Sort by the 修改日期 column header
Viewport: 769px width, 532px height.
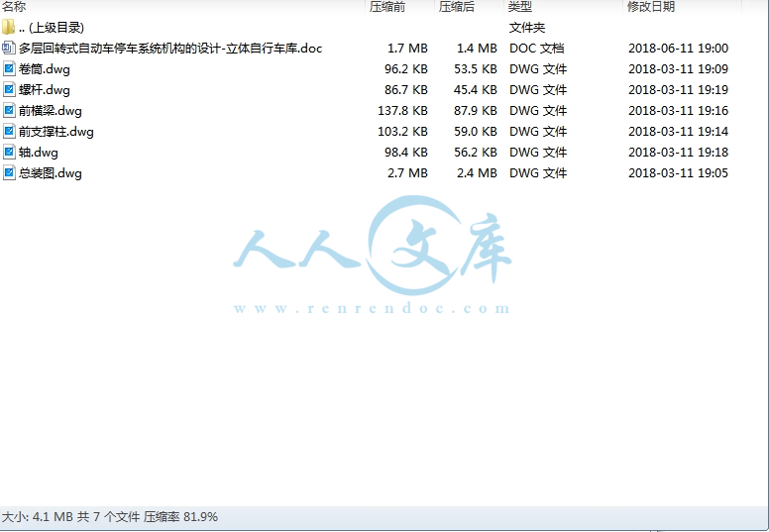click(651, 6)
